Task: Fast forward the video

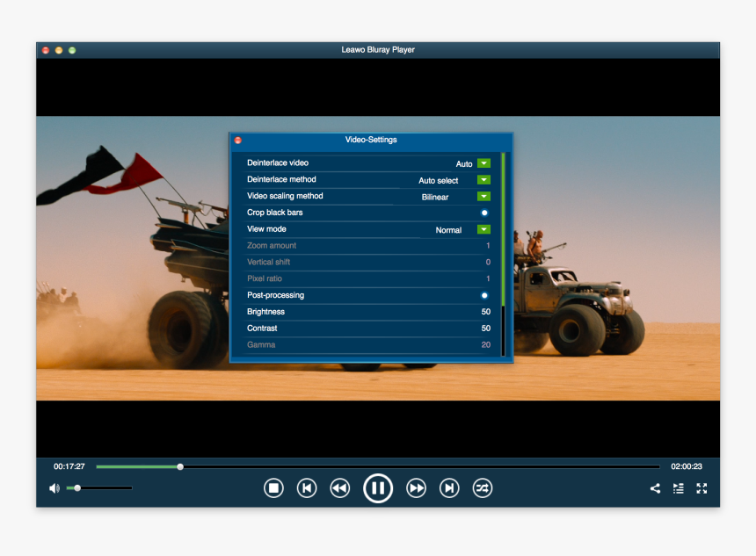Action: (416, 488)
